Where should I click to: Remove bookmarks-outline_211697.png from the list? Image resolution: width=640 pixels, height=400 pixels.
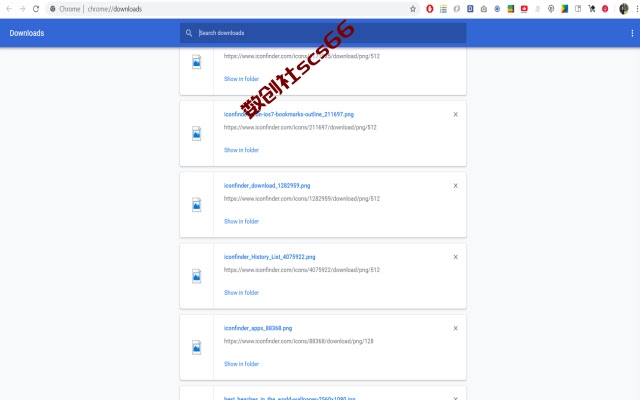456,115
